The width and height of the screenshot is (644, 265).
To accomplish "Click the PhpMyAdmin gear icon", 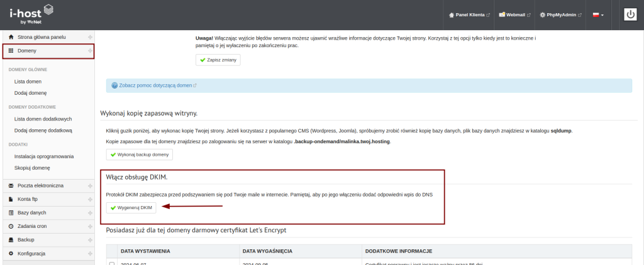I will tap(543, 15).
